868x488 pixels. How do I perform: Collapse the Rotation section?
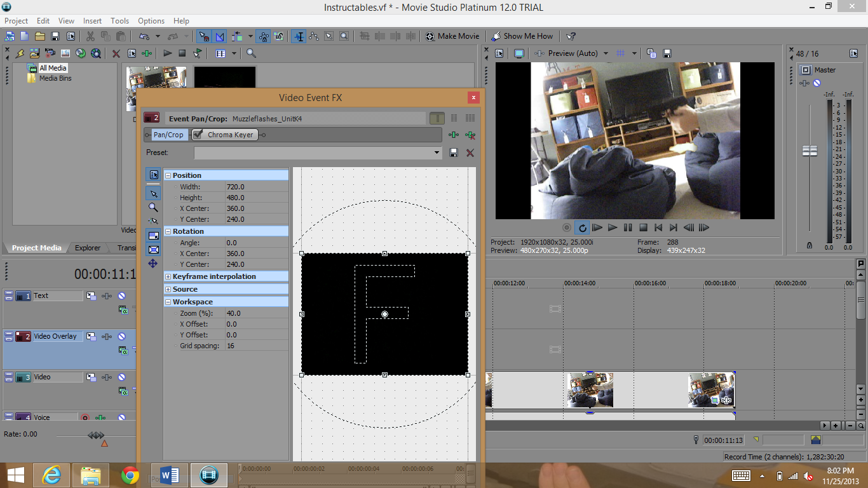point(168,231)
